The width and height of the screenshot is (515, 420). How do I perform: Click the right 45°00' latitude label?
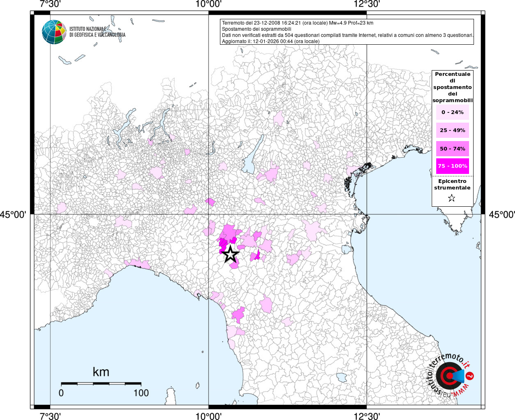click(501, 215)
